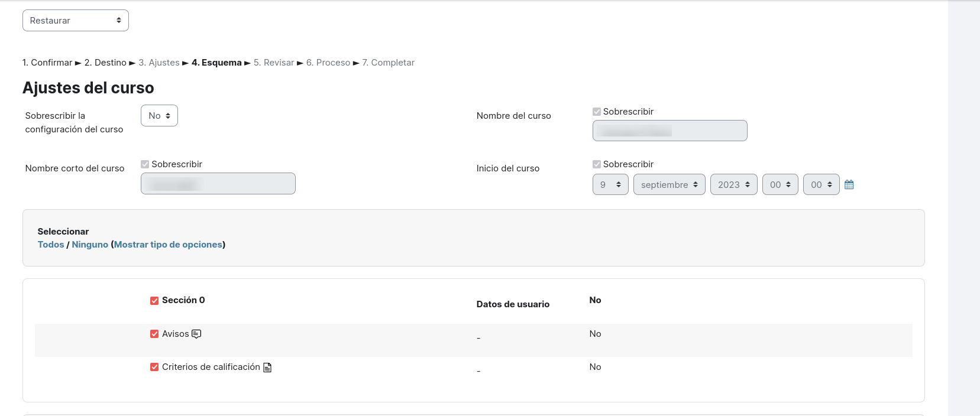Open the Sobrescribir la configuración No dropdown
Screen dimensions: 980x416
(159, 116)
